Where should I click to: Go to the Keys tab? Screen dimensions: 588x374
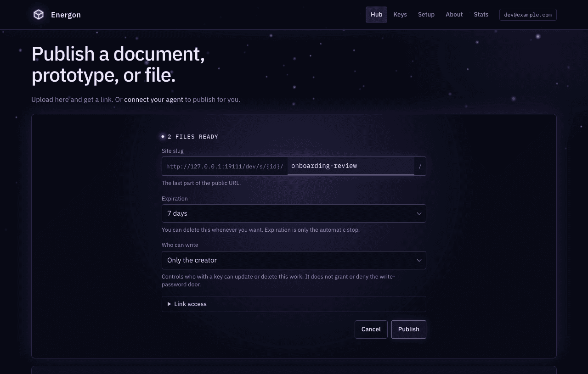400,15
